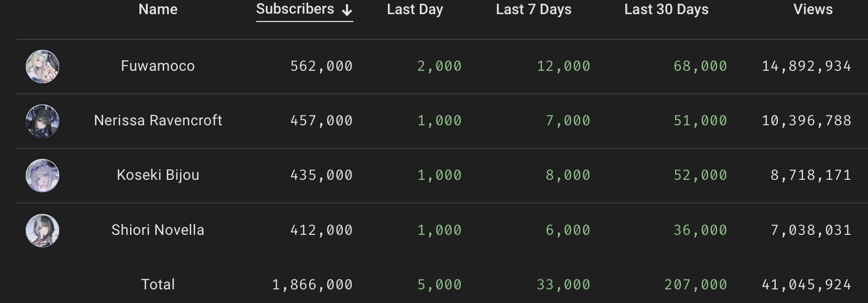
Task: Sort table by Views column
Action: [812, 9]
